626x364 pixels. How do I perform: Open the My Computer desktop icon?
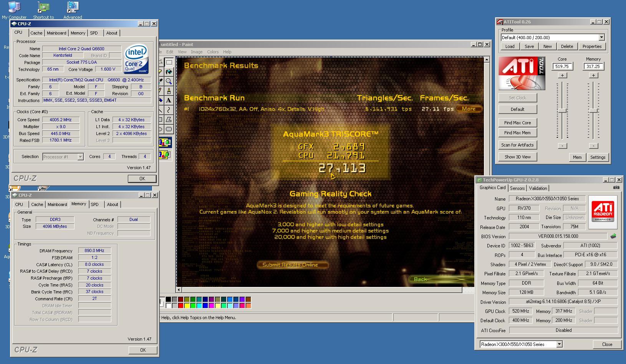(14, 10)
